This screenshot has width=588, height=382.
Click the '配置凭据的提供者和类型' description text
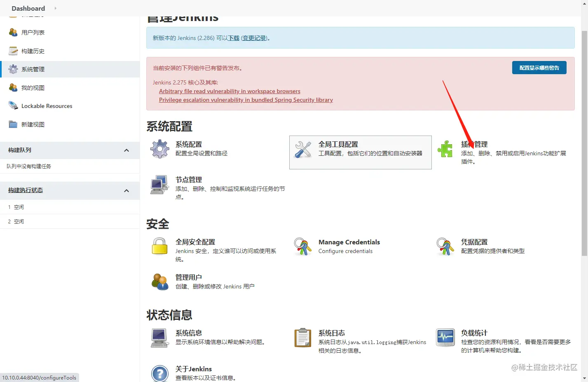493,251
